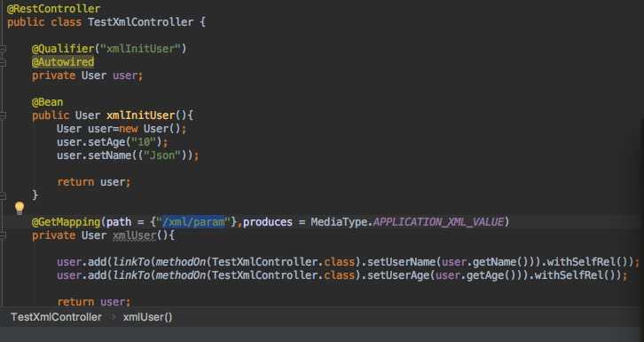This screenshot has width=644, height=342.
Task: Click TestXmlController in the class declaration line
Action: tap(140, 22)
